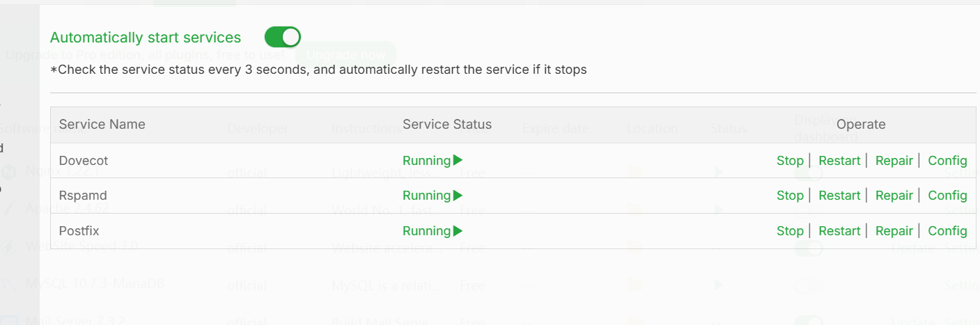The width and height of the screenshot is (980, 325).
Task: Click the Dovecot running status play icon
Action: [x=458, y=161]
